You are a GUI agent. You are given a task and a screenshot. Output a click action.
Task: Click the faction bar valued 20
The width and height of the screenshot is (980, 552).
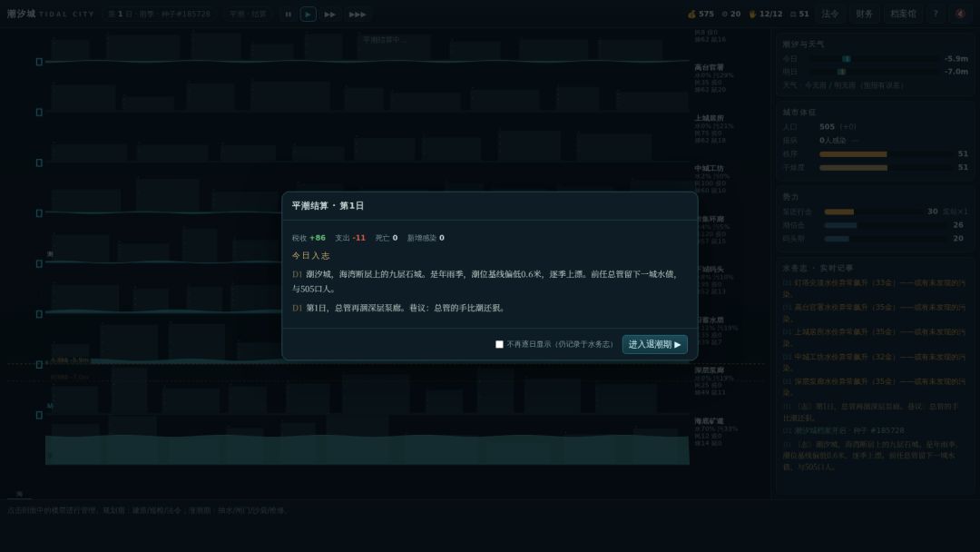(x=885, y=239)
